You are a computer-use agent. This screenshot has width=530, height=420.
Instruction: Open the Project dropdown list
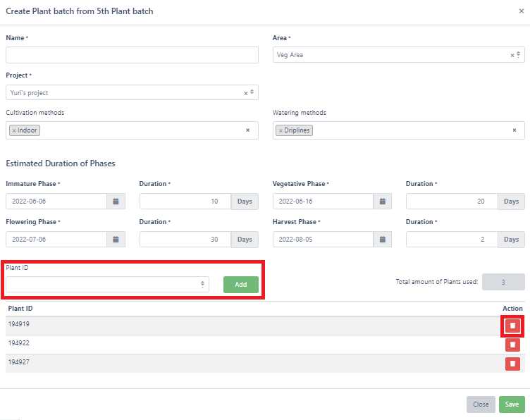252,93
